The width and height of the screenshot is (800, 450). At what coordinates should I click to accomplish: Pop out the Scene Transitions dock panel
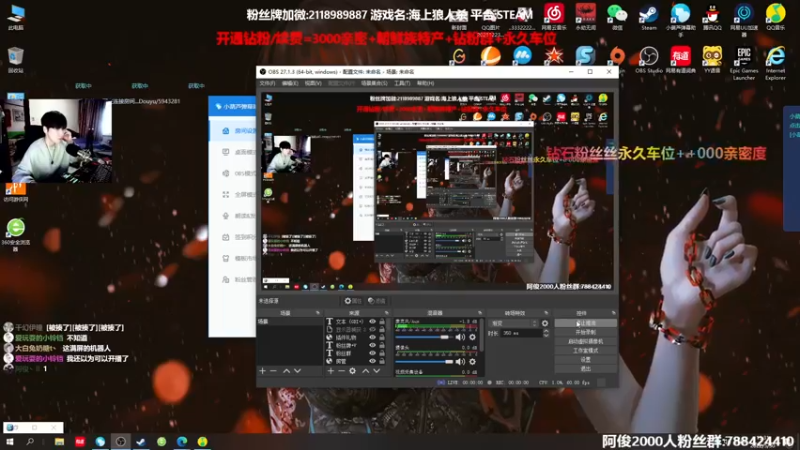546,313
